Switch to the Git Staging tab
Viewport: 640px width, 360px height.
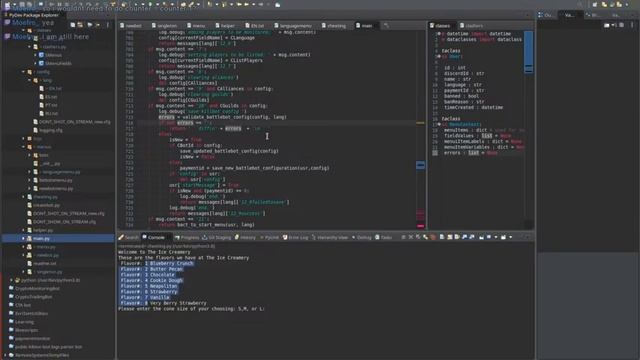click(x=217, y=237)
